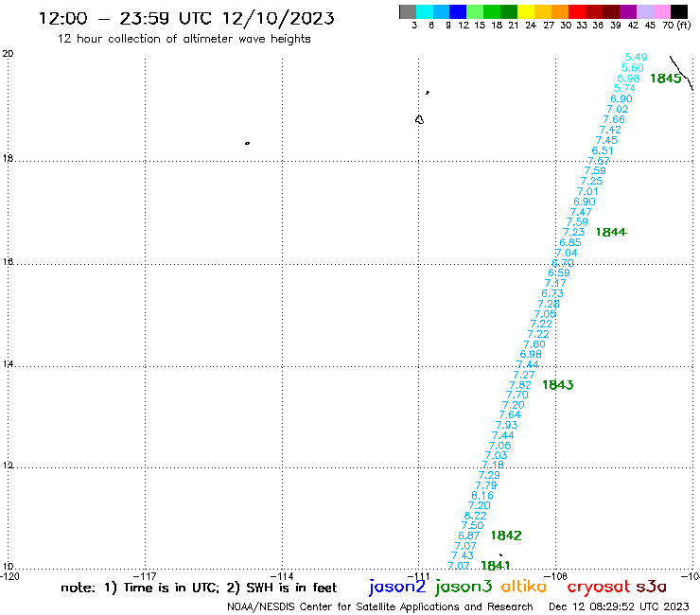Click the gray swatch in the color scale
Viewport: 700px width, 615px height.
[x=408, y=11]
